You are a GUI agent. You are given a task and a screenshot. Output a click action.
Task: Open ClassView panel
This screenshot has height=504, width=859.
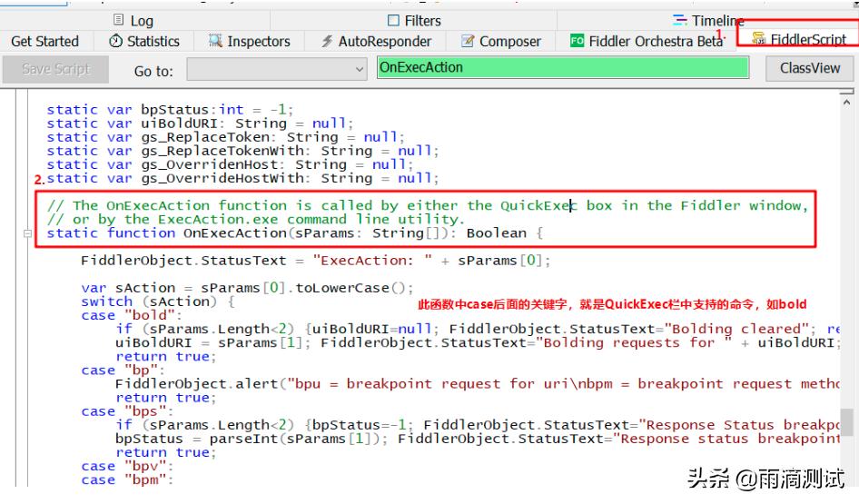pos(809,68)
